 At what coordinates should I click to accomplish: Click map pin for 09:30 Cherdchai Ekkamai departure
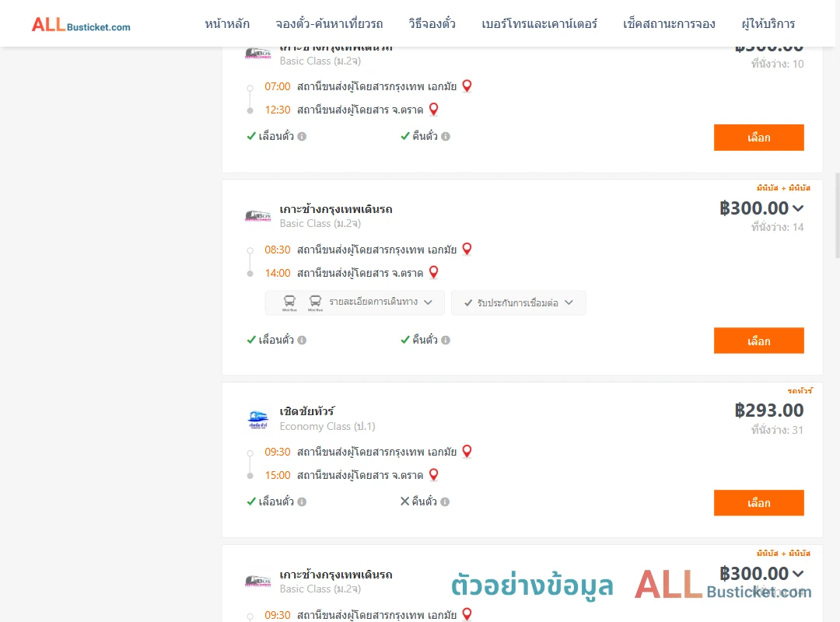point(467,452)
